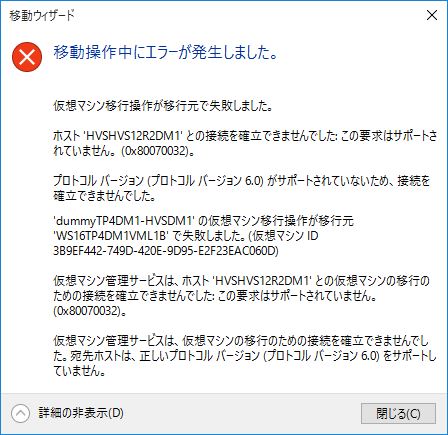The height and width of the screenshot is (435, 448).
Task: Click host name 'HVSHVS12R2DM1' in the ホスト line
Action: tap(132, 136)
